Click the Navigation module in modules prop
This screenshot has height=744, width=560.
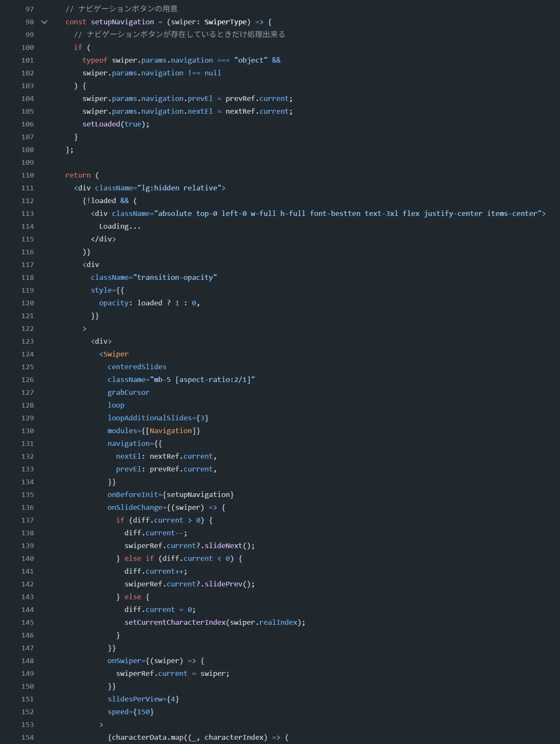click(x=170, y=431)
